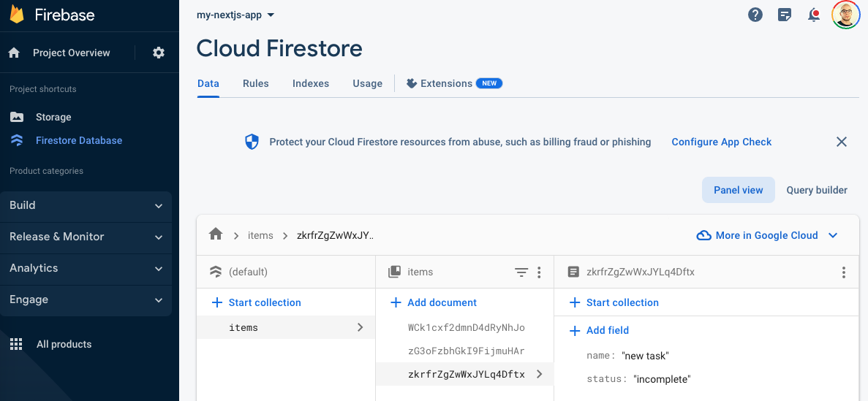Switch to the Usage tab
This screenshot has height=401, width=868.
pyautogui.click(x=368, y=83)
